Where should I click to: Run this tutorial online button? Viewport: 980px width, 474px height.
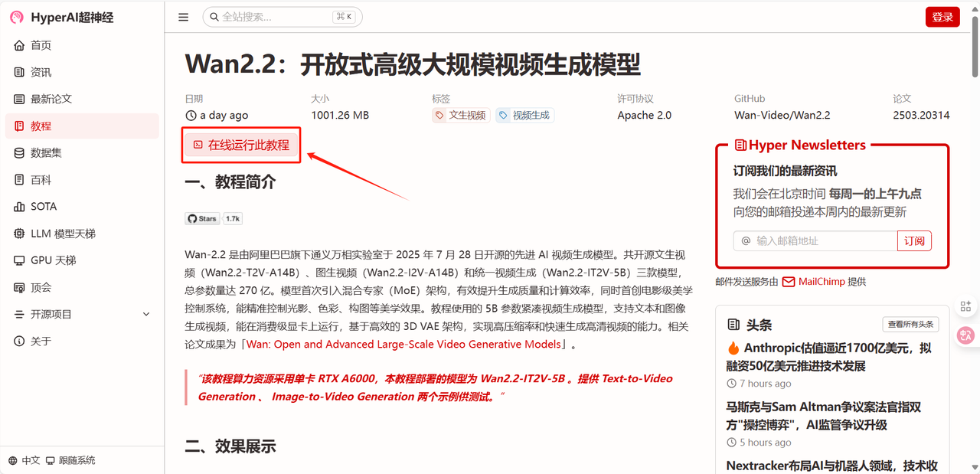241,145
